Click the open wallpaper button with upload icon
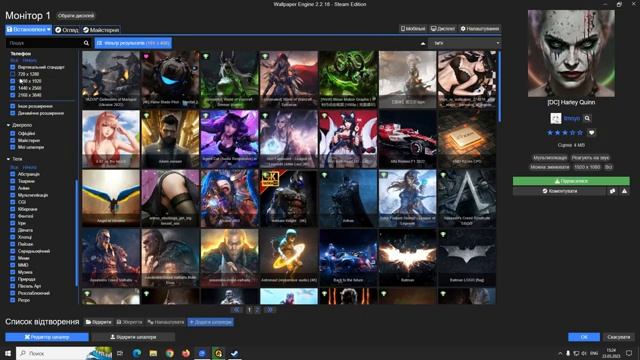 (x=133, y=337)
